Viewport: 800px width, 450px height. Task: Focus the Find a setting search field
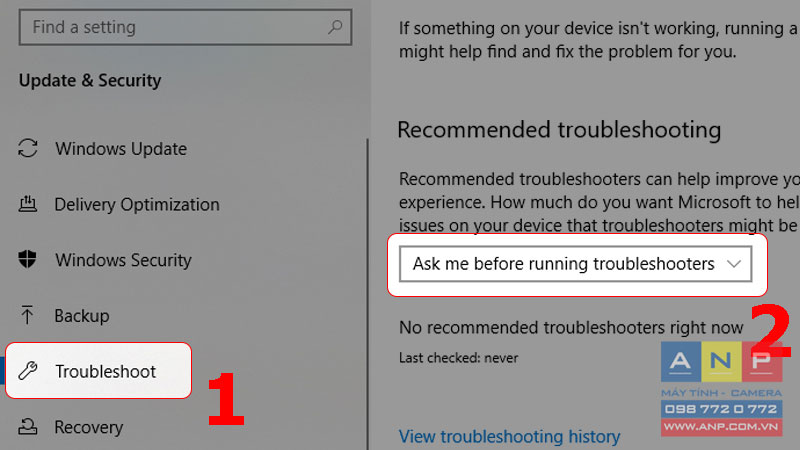185,27
